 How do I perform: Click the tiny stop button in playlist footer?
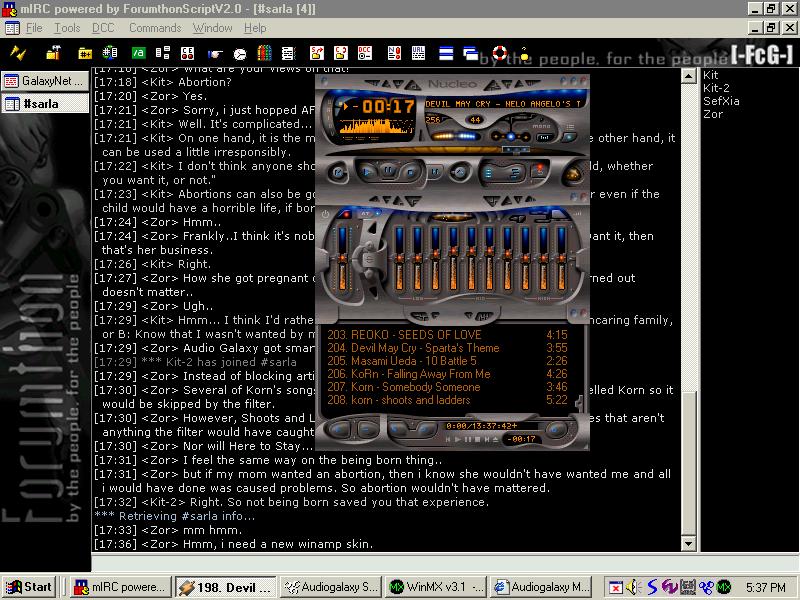pos(478,439)
